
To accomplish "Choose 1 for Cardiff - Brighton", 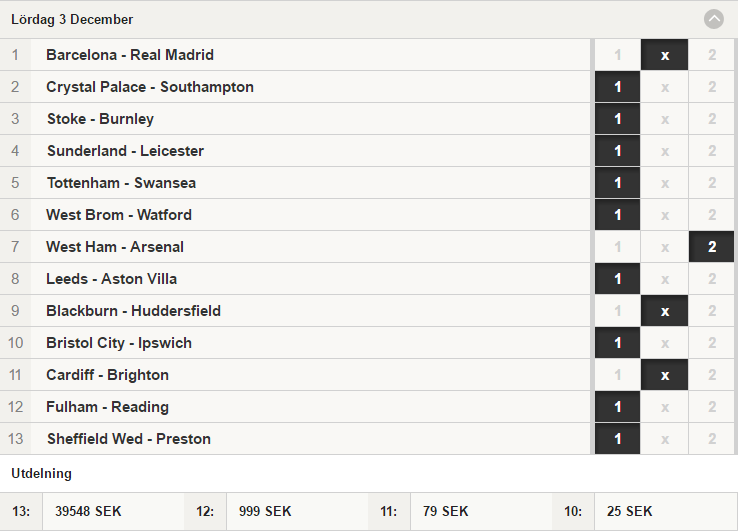I will tap(618, 375).
